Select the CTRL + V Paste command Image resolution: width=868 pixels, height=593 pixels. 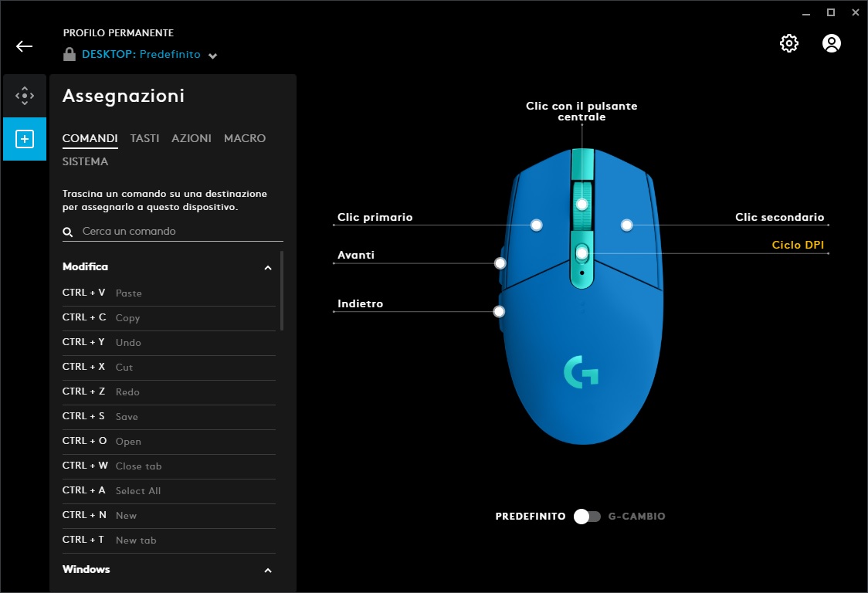point(169,293)
